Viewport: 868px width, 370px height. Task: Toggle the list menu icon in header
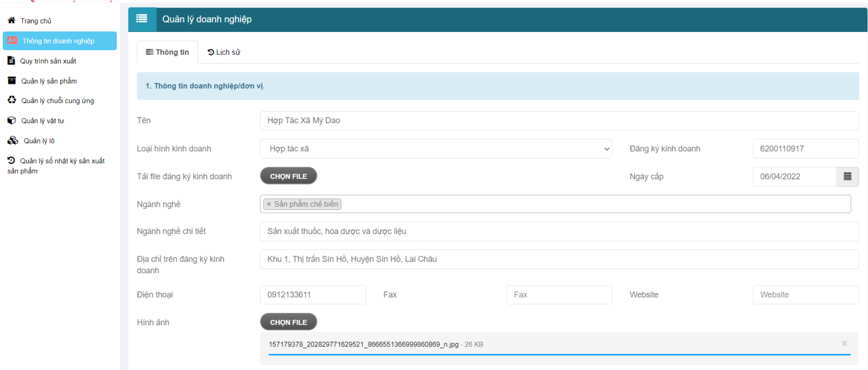pyautogui.click(x=142, y=19)
